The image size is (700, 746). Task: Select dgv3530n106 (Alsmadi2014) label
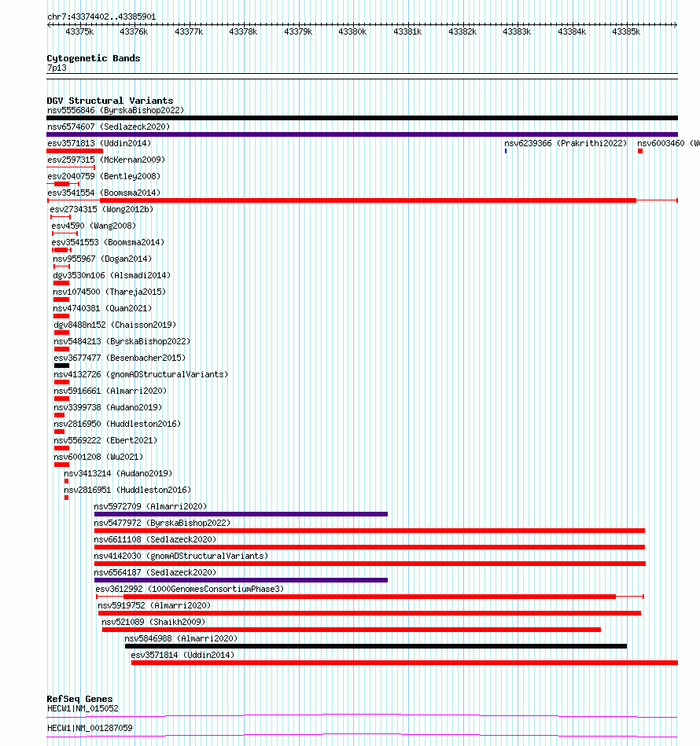tap(112, 275)
